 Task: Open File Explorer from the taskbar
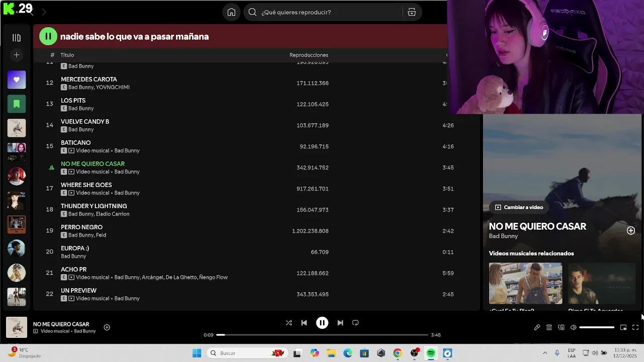tap(331, 353)
